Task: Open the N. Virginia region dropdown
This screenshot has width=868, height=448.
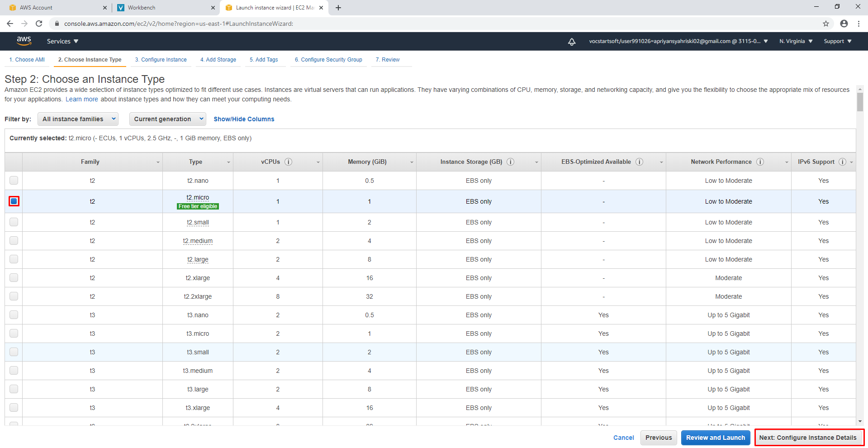Action: (x=796, y=41)
